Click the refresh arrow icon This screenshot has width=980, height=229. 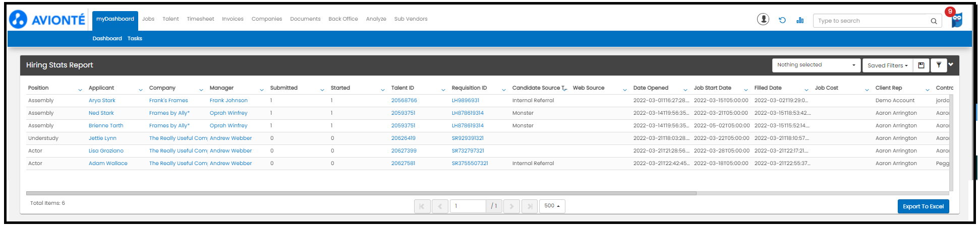(x=782, y=20)
